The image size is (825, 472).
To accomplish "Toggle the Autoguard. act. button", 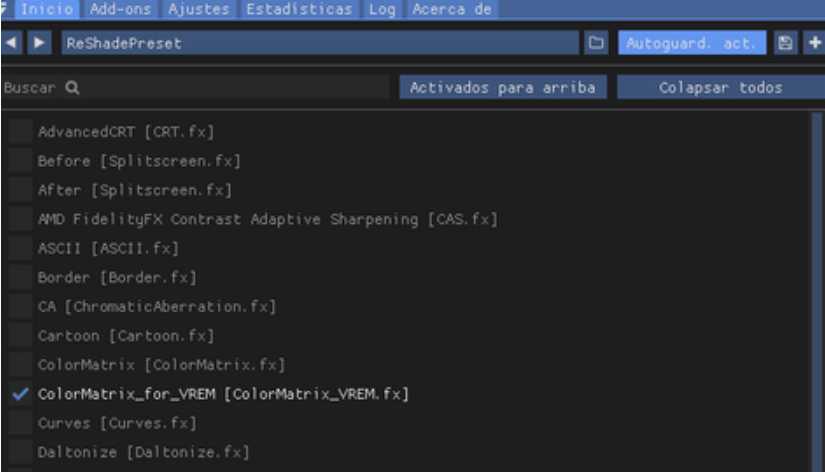I will point(691,43).
